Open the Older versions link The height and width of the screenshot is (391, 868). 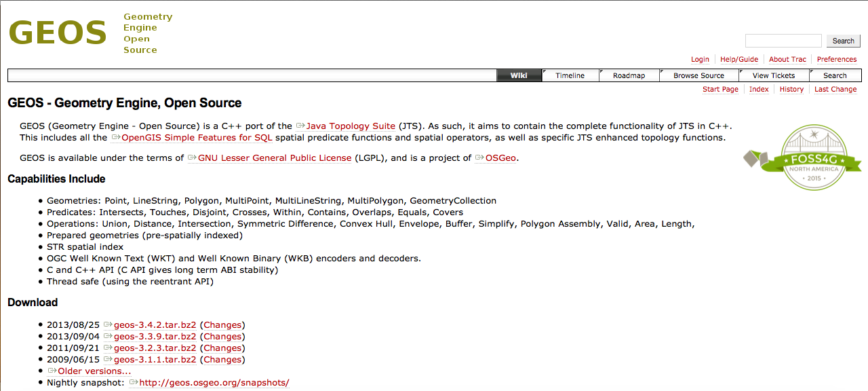pos(89,371)
